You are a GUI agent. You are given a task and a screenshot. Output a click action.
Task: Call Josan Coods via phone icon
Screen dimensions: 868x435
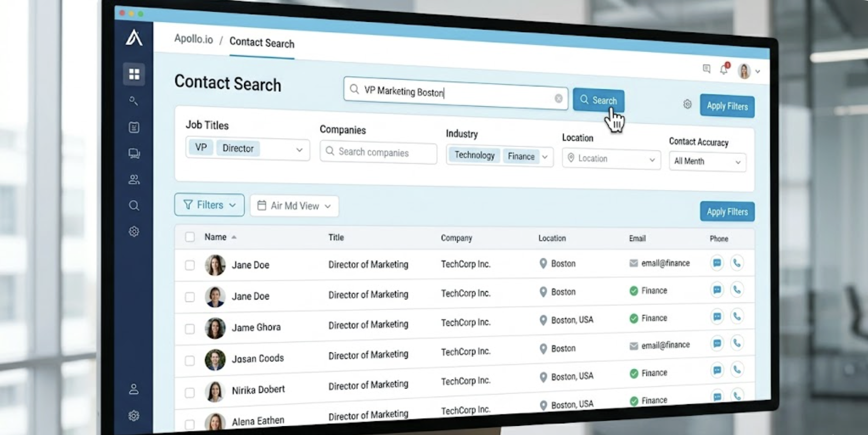737,344
